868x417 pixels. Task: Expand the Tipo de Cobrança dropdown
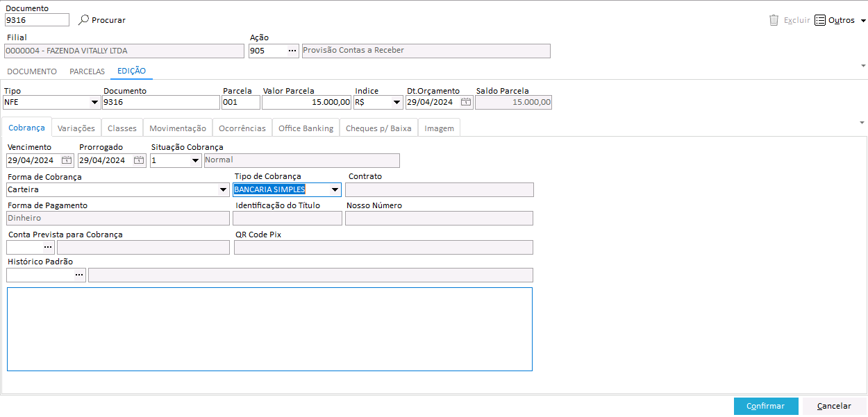[x=335, y=189]
